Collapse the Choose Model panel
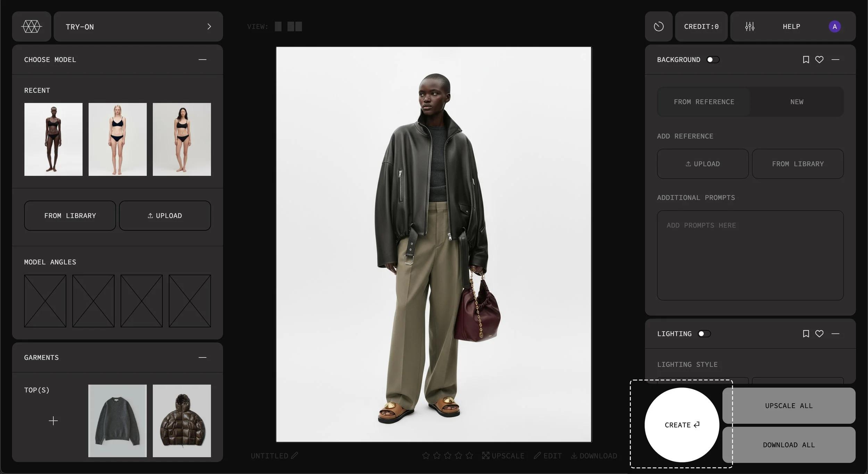Screen dimensions: 868x474 pos(202,60)
